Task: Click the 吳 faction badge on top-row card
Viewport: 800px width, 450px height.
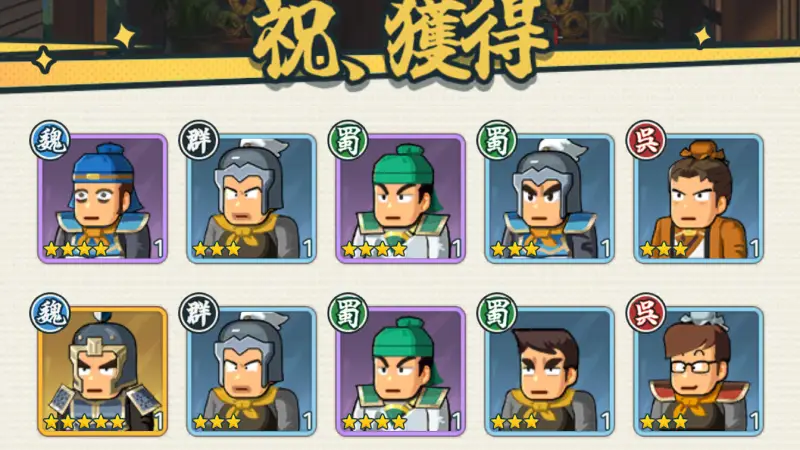Action: click(646, 140)
